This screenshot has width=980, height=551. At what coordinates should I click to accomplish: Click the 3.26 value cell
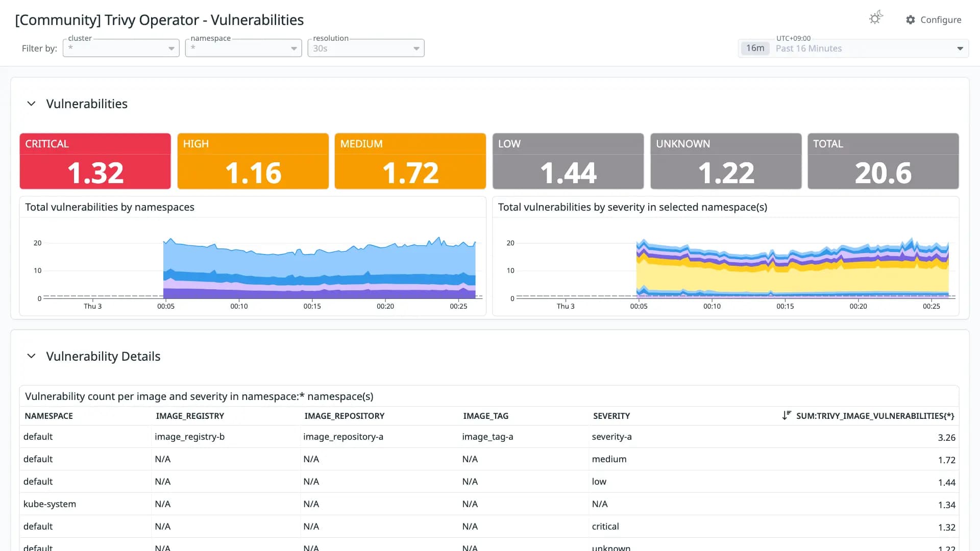947,438
